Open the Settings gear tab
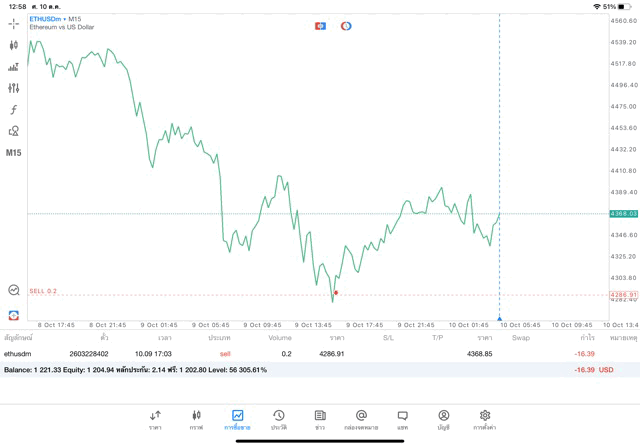640x447 pixels. (485, 419)
